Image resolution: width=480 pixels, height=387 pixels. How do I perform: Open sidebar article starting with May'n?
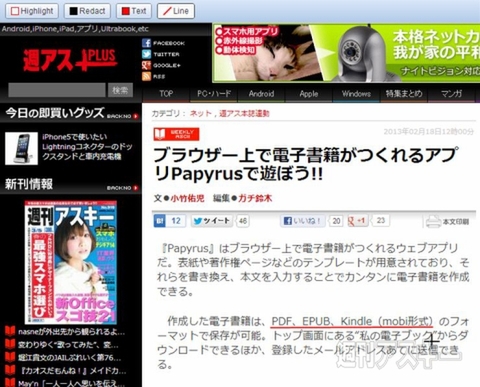[72, 383]
